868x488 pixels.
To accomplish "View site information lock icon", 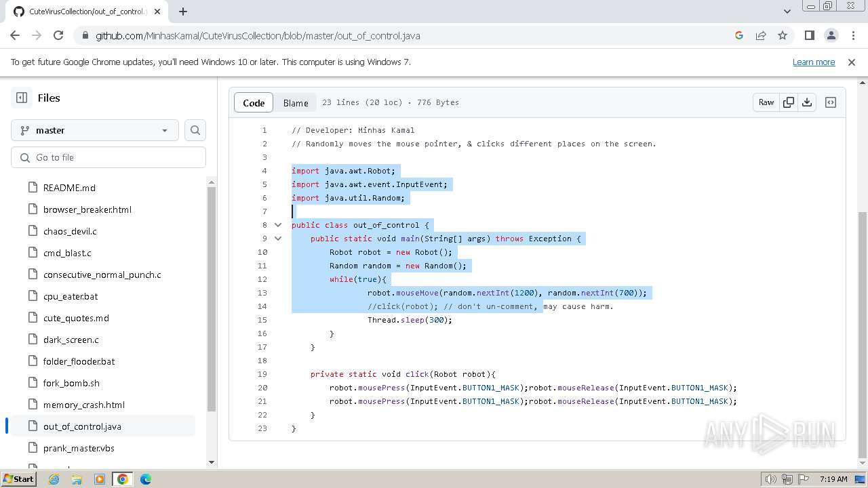I will pyautogui.click(x=85, y=35).
